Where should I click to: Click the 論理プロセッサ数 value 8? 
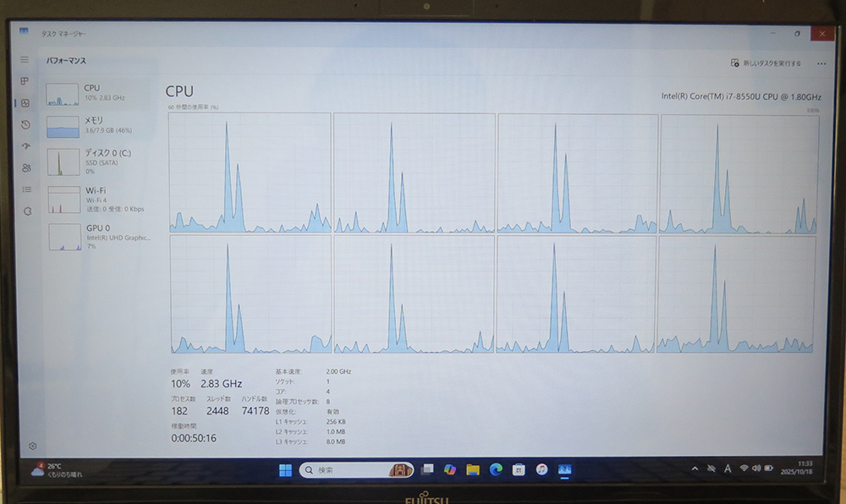coord(327,402)
